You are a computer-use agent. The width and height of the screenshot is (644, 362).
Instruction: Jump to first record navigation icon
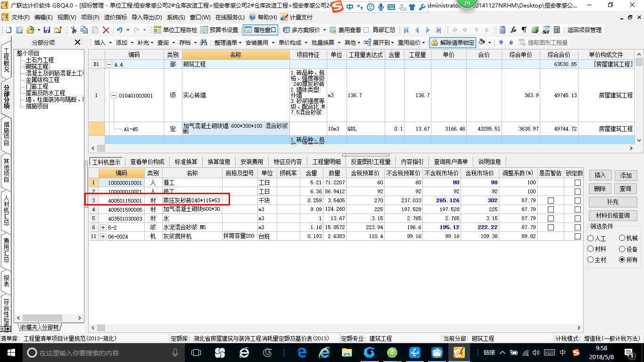click(406, 30)
